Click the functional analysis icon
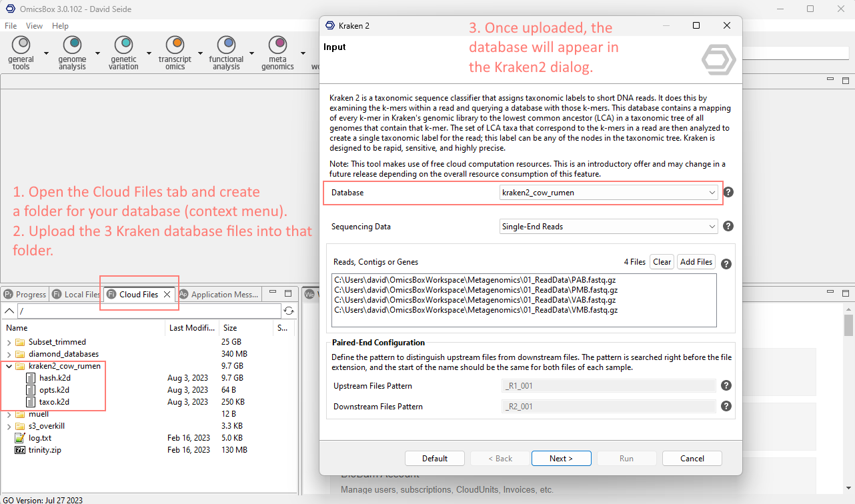Screen dimensions: 855x504 [x=227, y=45]
